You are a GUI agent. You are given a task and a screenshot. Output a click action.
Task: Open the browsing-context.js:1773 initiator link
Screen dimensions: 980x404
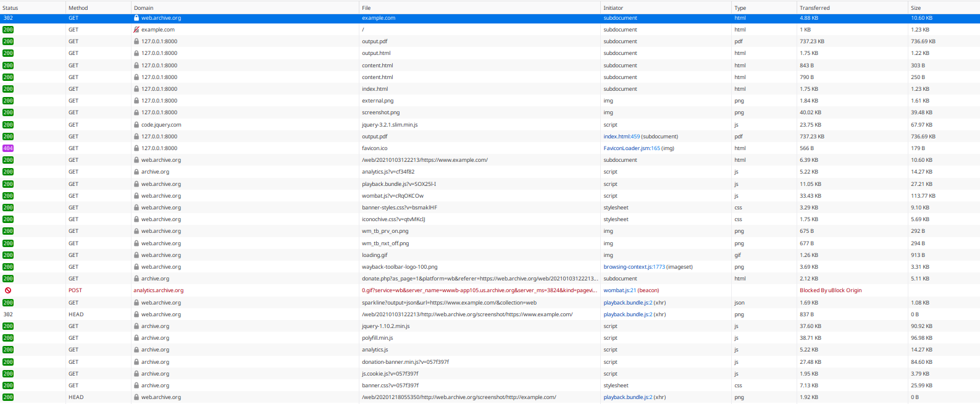pyautogui.click(x=634, y=267)
